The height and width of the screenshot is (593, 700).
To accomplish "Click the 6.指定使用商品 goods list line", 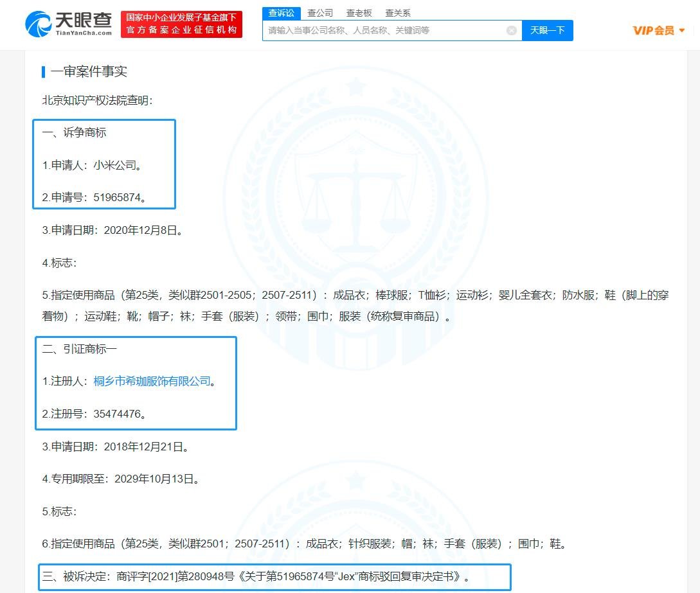I will 305,544.
